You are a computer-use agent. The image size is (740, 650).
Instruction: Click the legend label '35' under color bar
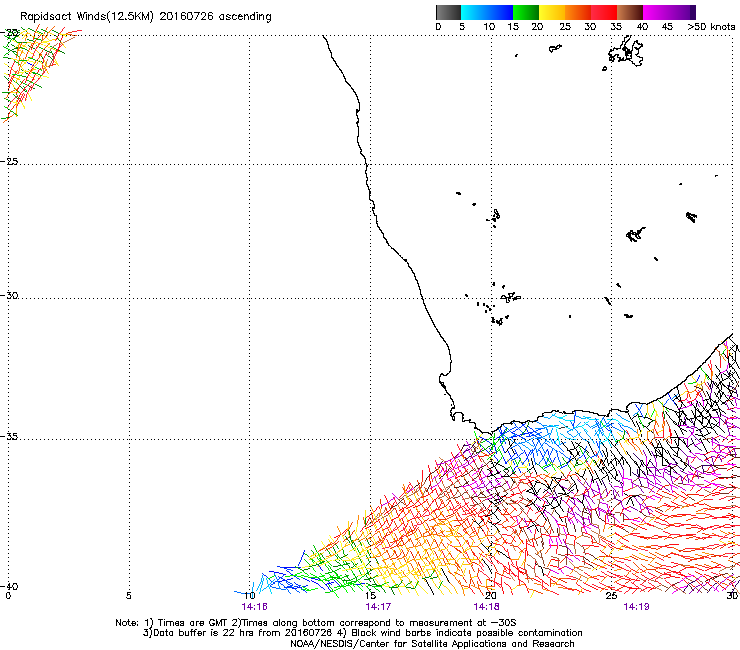pyautogui.click(x=616, y=27)
